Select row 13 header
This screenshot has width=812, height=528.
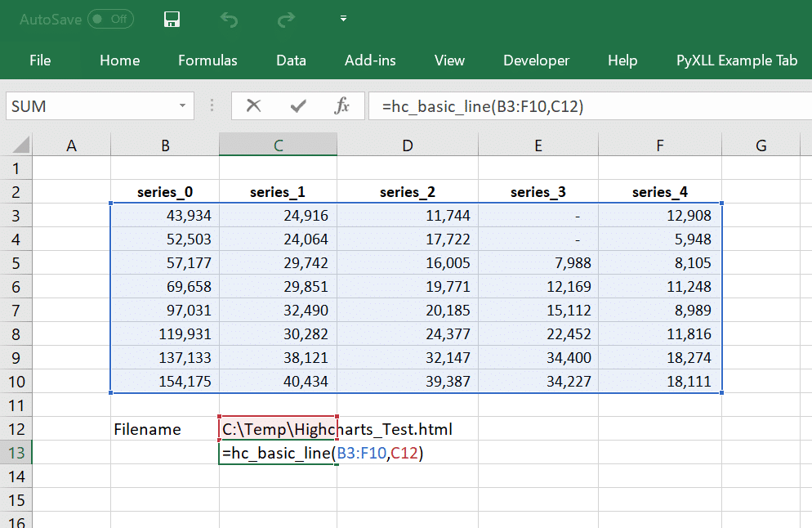(x=16, y=452)
